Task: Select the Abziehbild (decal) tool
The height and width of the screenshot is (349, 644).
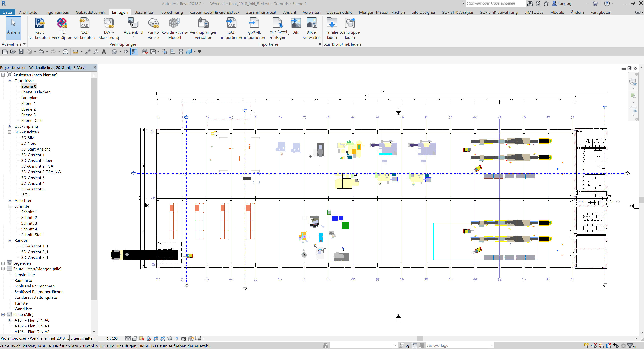Action: 133,28
